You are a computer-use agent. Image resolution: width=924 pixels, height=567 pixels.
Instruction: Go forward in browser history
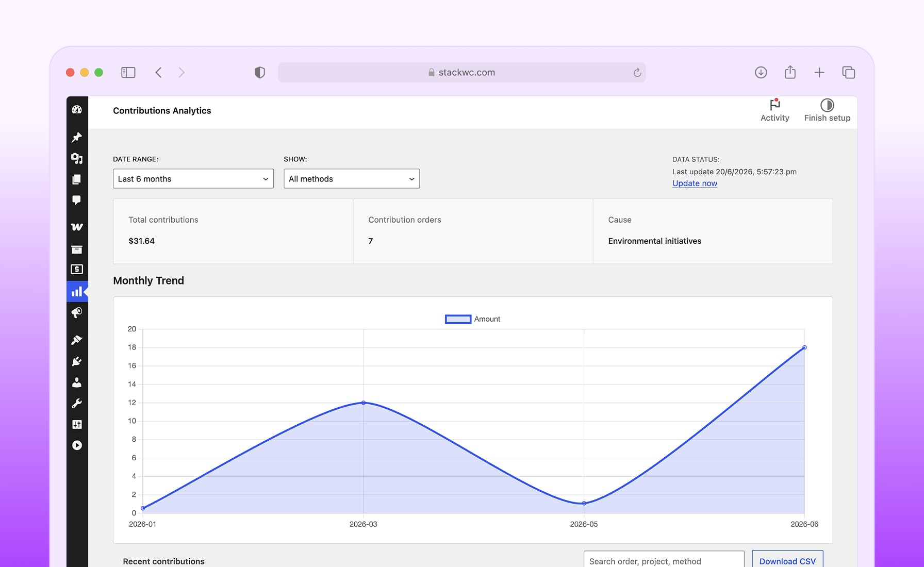coord(181,73)
